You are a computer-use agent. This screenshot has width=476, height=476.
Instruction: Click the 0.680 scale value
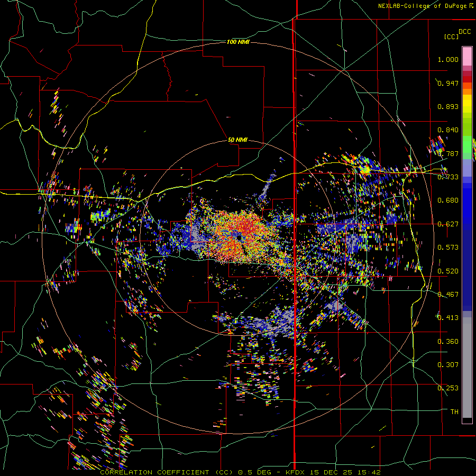click(448, 200)
